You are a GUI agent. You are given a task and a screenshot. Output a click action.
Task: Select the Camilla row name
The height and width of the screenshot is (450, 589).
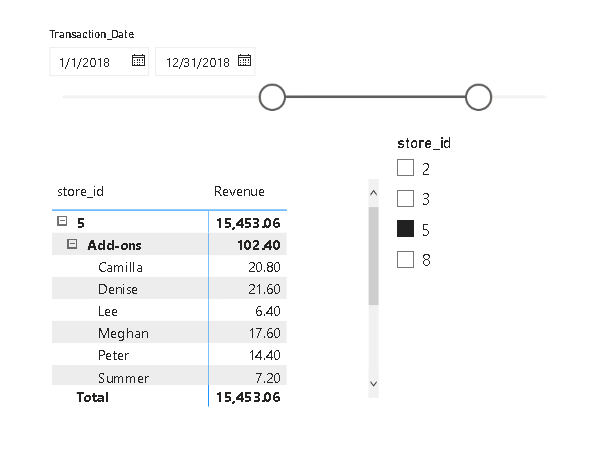click(120, 267)
